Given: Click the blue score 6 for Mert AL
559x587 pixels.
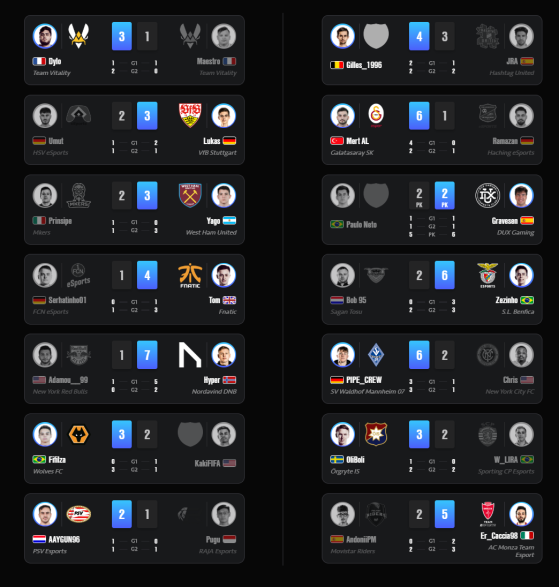Looking at the screenshot, I should [419, 116].
